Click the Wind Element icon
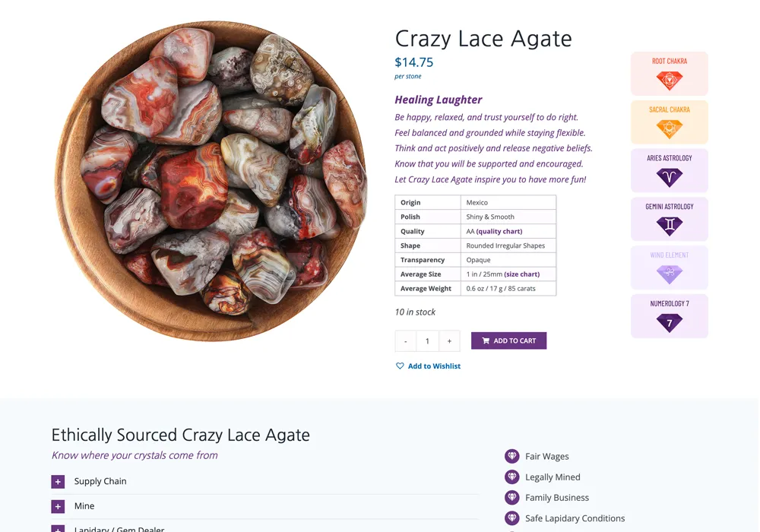The width and height of the screenshot is (760, 532). [x=670, y=273]
